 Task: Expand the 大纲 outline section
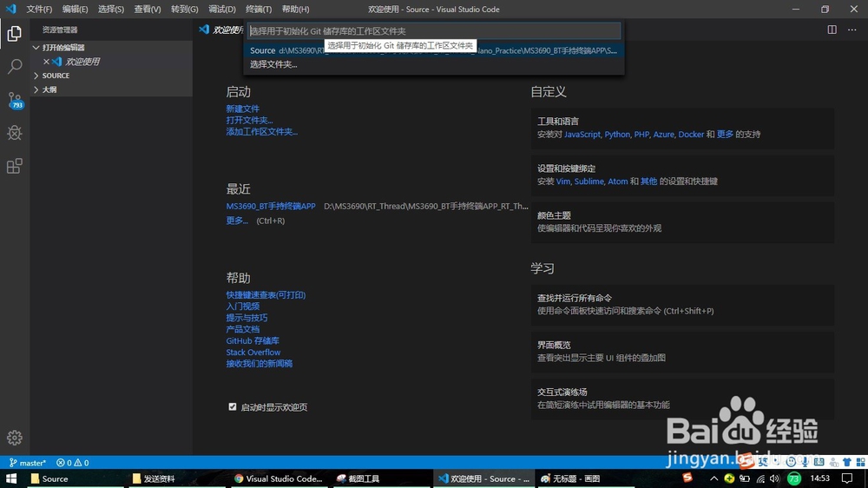coord(111,89)
